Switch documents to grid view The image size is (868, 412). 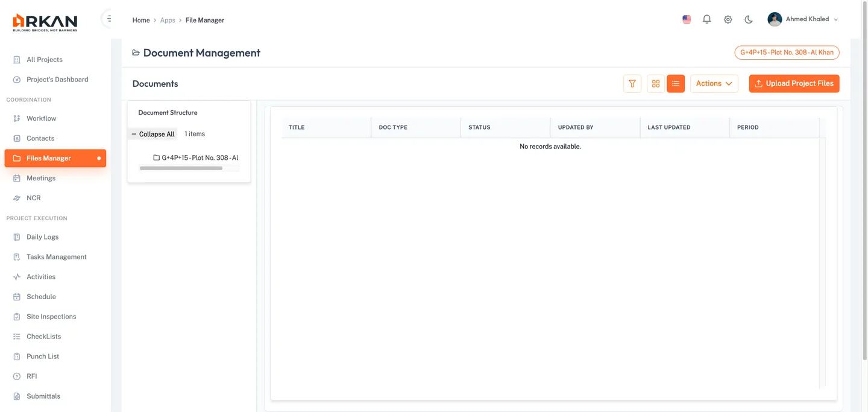pos(655,83)
